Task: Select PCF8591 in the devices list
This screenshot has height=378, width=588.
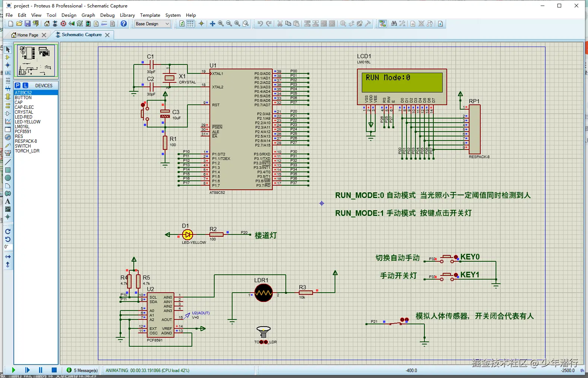Action: (23, 132)
